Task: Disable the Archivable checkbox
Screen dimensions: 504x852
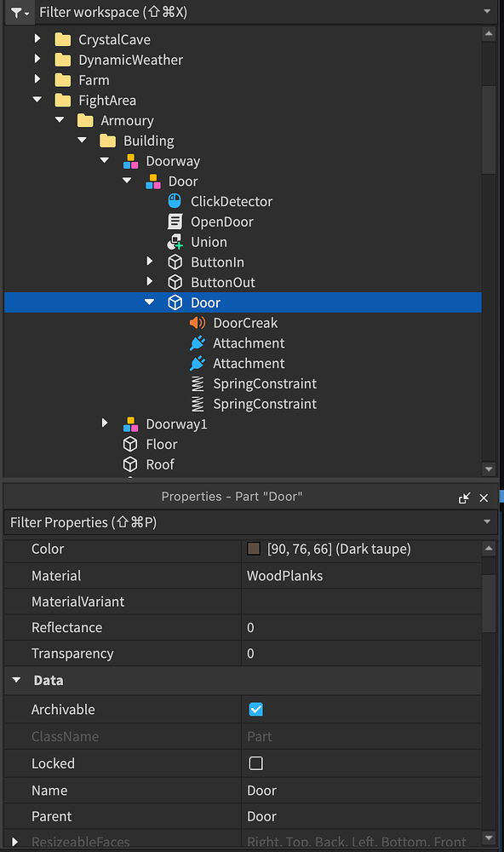Action: (x=256, y=709)
